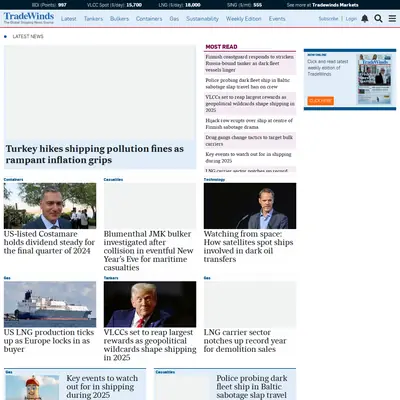The height and width of the screenshot is (400, 400).
Task: Go to the Sustainability section
Action: pos(202,19)
